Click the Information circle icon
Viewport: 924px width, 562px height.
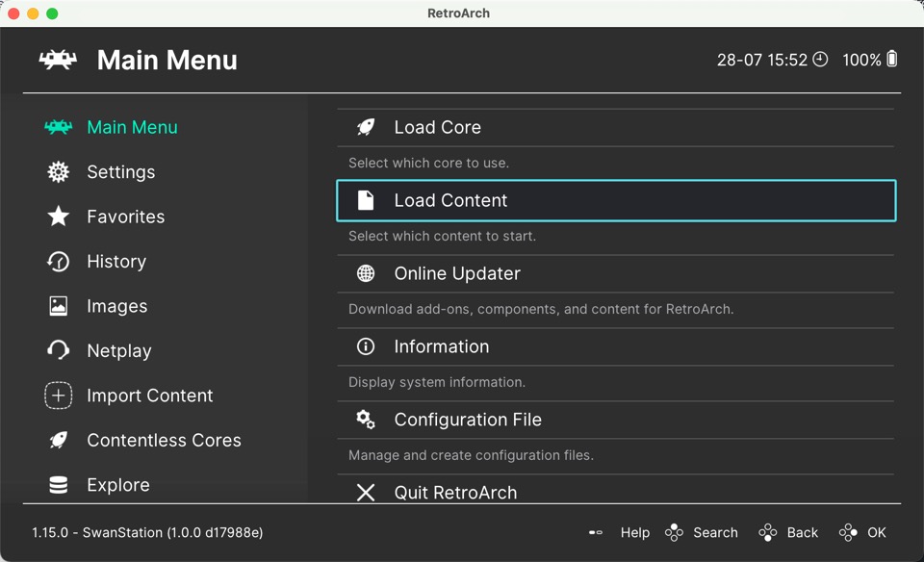click(365, 345)
